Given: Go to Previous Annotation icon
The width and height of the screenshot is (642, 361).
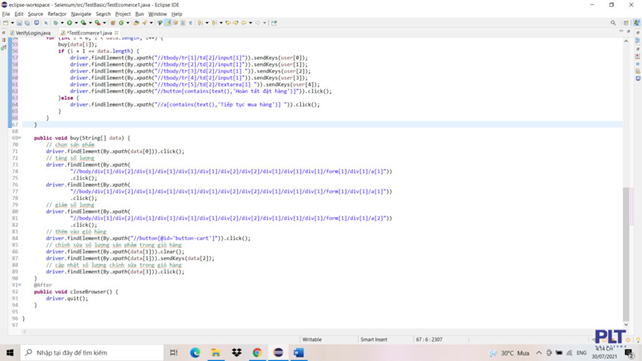Looking at the screenshot, I should click(x=214, y=23).
